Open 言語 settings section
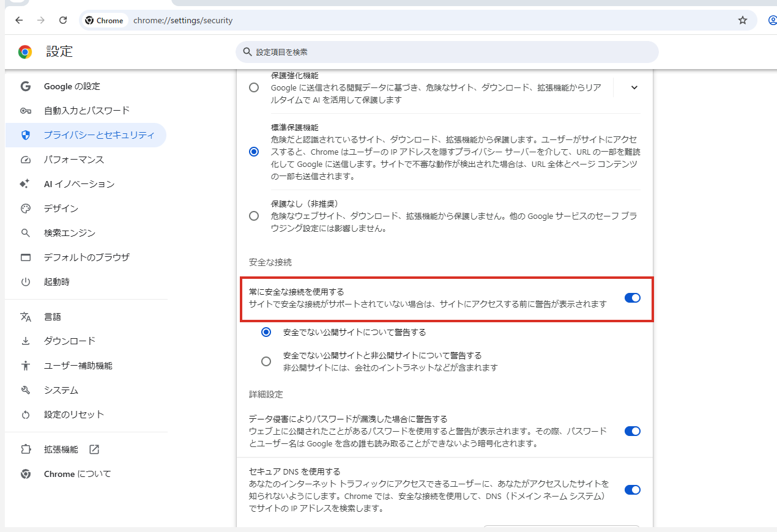The height and width of the screenshot is (532, 777). 86,317
